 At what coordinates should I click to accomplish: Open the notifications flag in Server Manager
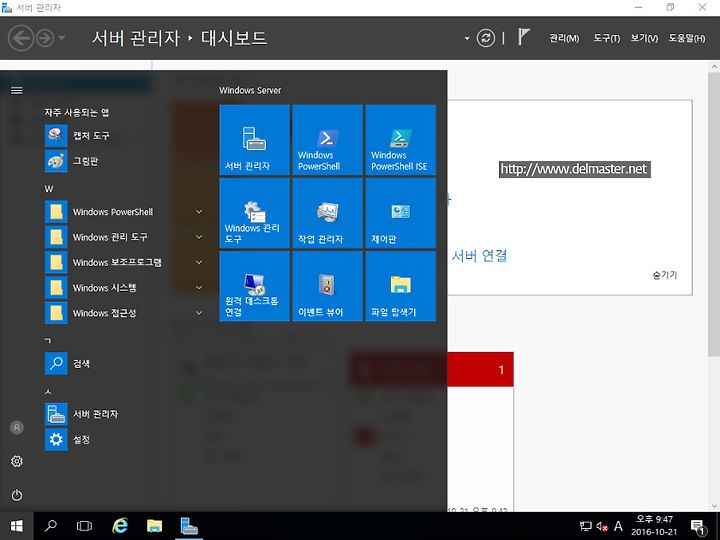click(x=523, y=37)
